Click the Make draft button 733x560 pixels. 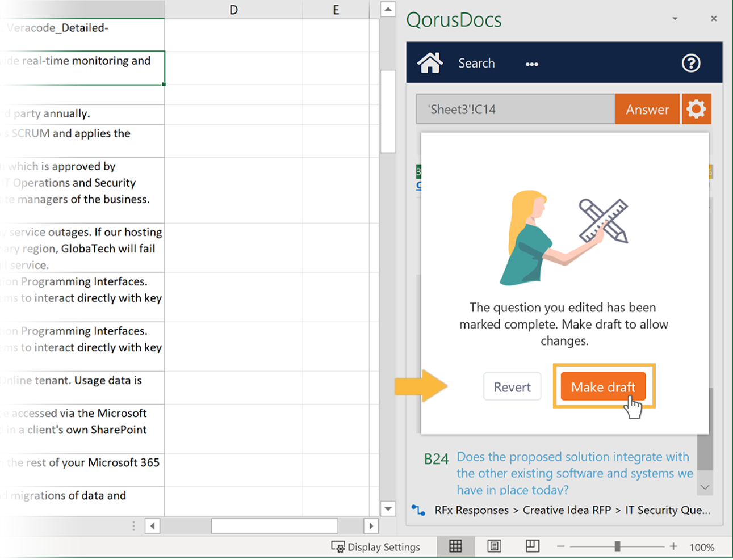tap(603, 387)
